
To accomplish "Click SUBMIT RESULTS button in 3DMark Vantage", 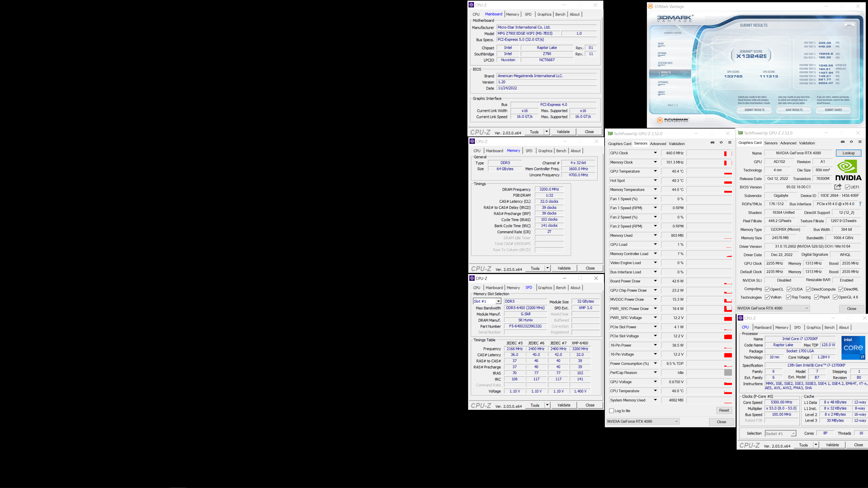I will coord(755,110).
